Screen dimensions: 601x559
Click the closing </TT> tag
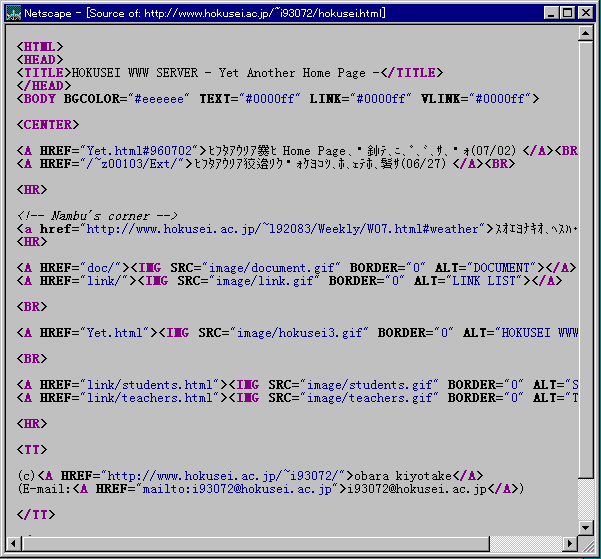pos(36,515)
